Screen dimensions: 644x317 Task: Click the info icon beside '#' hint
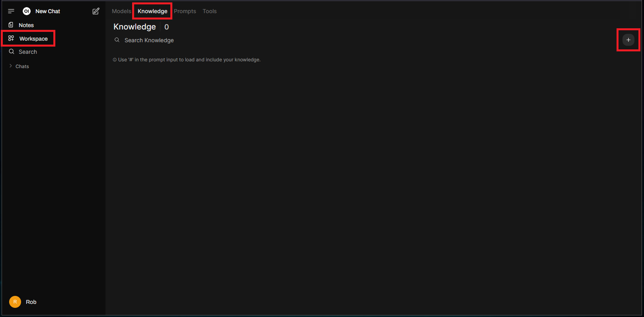click(115, 60)
